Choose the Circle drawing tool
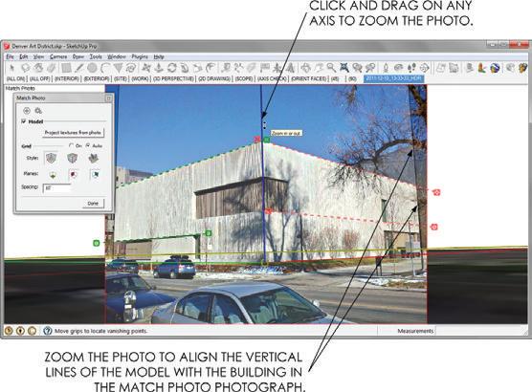 click(x=92, y=68)
